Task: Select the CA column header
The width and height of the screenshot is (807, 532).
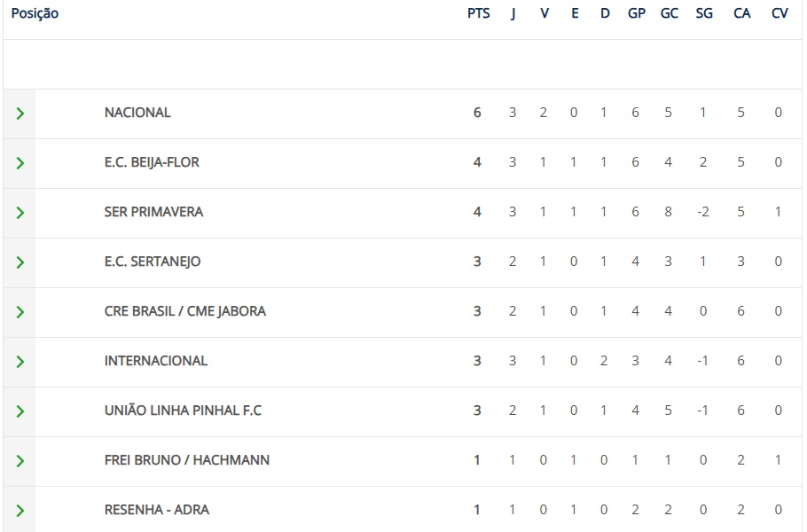Action: pyautogui.click(x=742, y=13)
